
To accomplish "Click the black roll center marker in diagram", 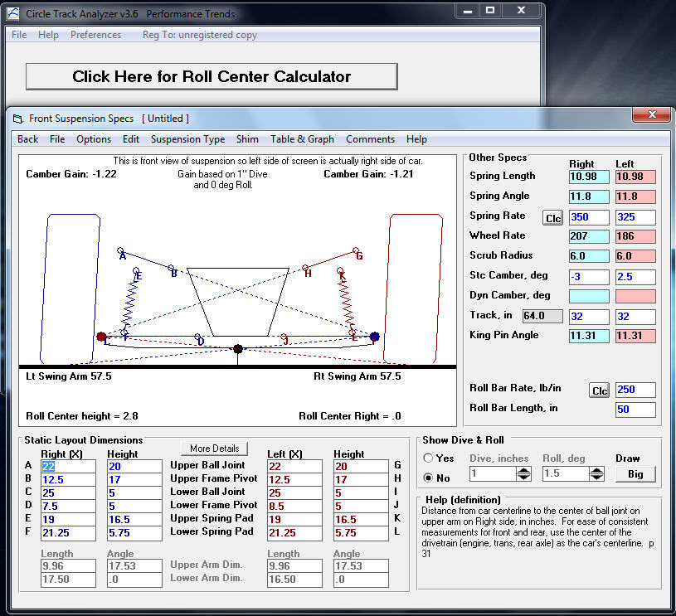I will [x=237, y=349].
